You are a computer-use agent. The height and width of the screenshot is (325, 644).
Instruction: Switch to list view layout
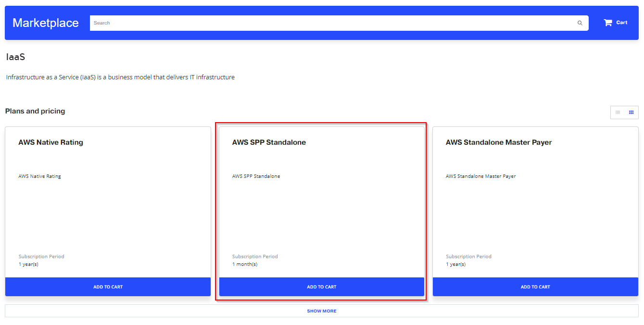(618, 112)
